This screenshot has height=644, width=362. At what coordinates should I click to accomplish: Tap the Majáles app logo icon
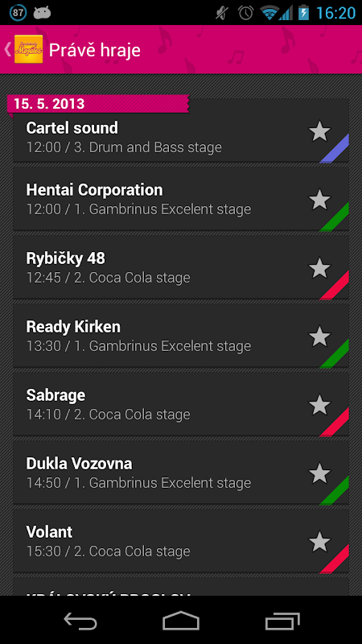(28, 49)
